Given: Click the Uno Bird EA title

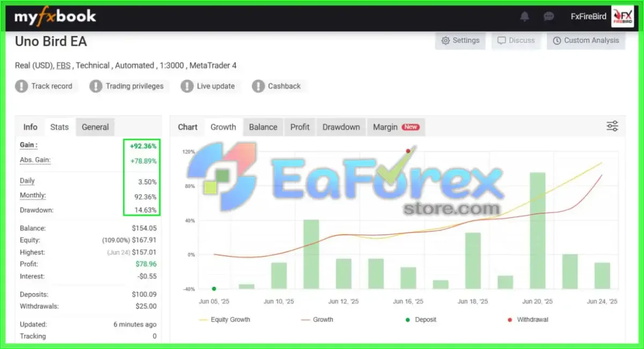Looking at the screenshot, I should [x=51, y=41].
